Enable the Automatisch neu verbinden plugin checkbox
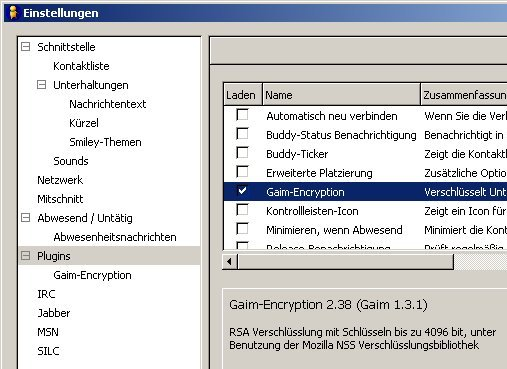This screenshot has height=369, width=507. click(x=242, y=115)
